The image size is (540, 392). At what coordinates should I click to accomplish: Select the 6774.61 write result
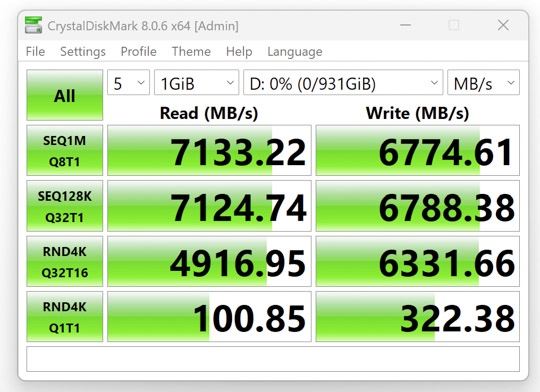(417, 151)
